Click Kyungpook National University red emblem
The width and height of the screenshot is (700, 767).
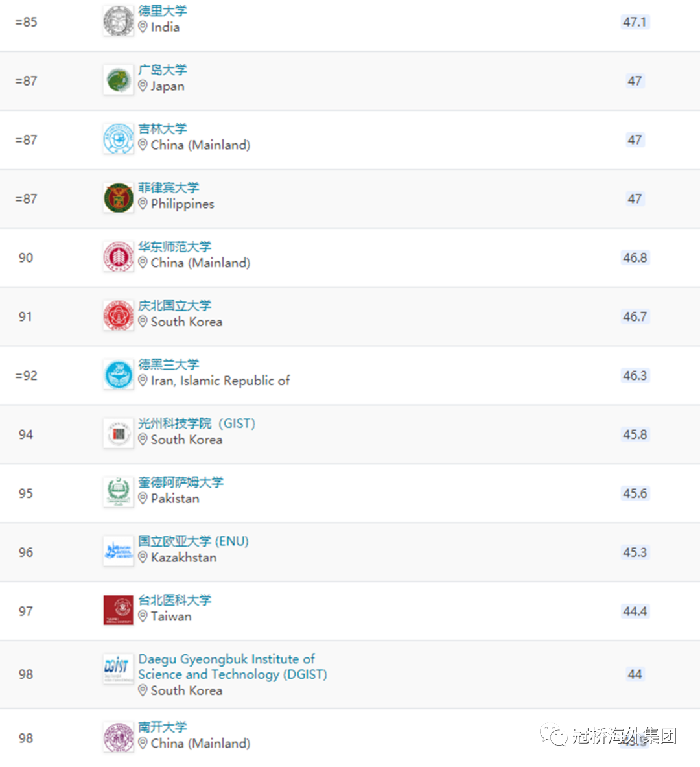pos(119,316)
